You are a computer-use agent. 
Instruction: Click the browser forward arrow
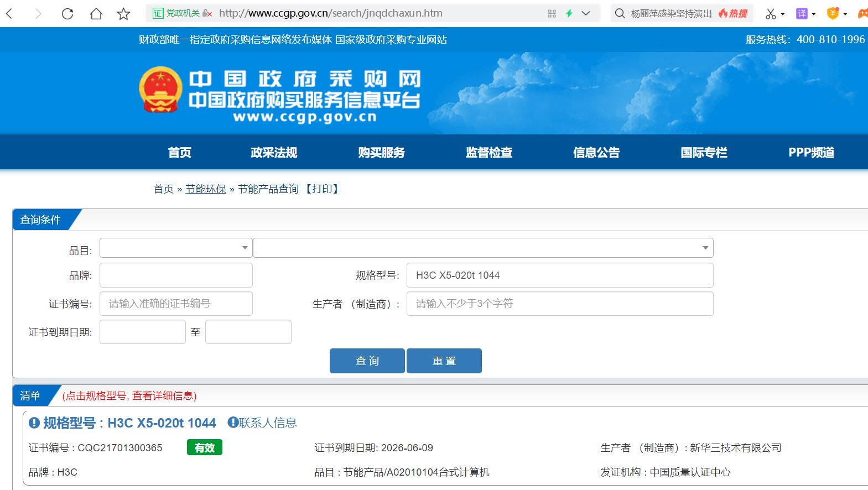point(38,14)
